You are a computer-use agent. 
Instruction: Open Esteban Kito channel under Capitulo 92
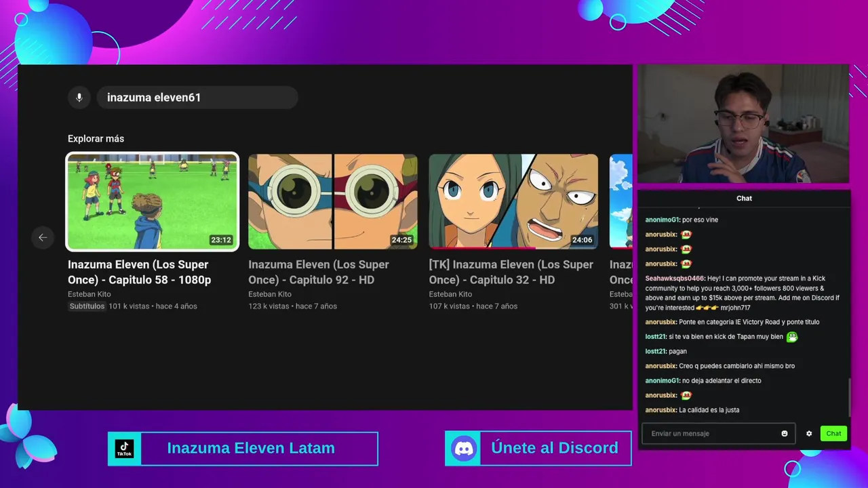(x=270, y=294)
